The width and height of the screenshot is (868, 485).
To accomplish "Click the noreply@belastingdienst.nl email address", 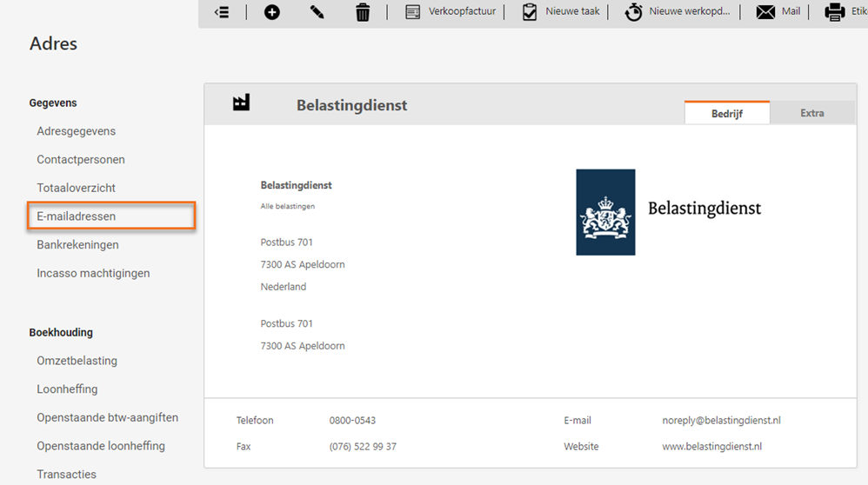I will [x=721, y=421].
